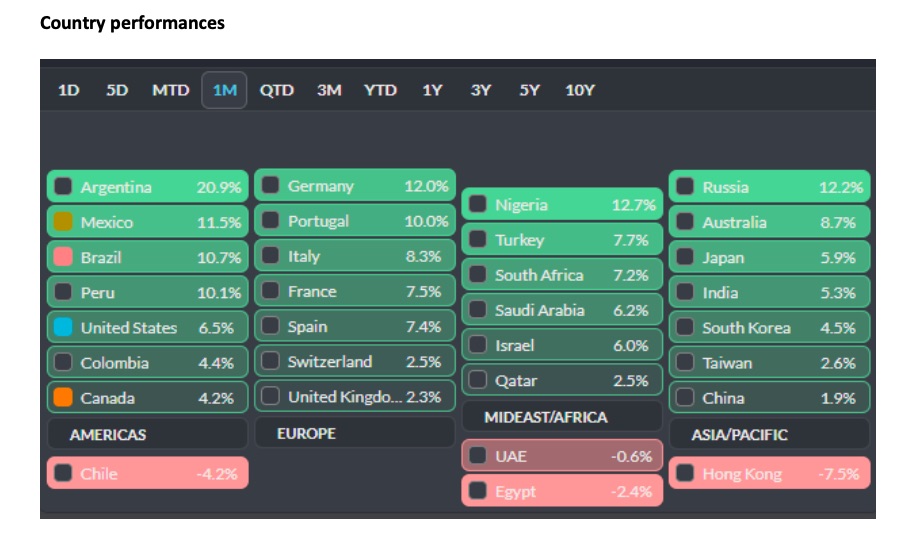Click the Switzerland country name

330,362
